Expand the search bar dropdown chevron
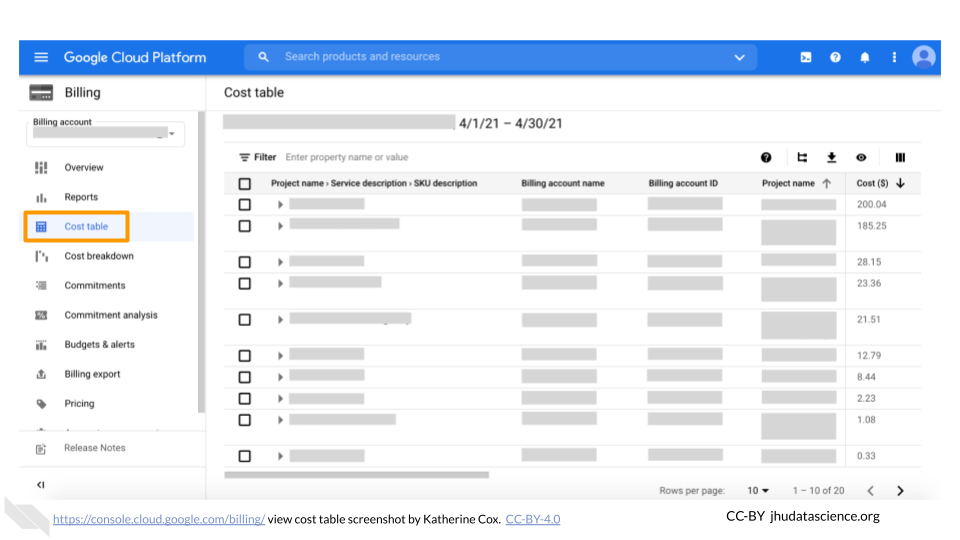Image resolution: width=960 pixels, height=540 pixels. pos(740,57)
